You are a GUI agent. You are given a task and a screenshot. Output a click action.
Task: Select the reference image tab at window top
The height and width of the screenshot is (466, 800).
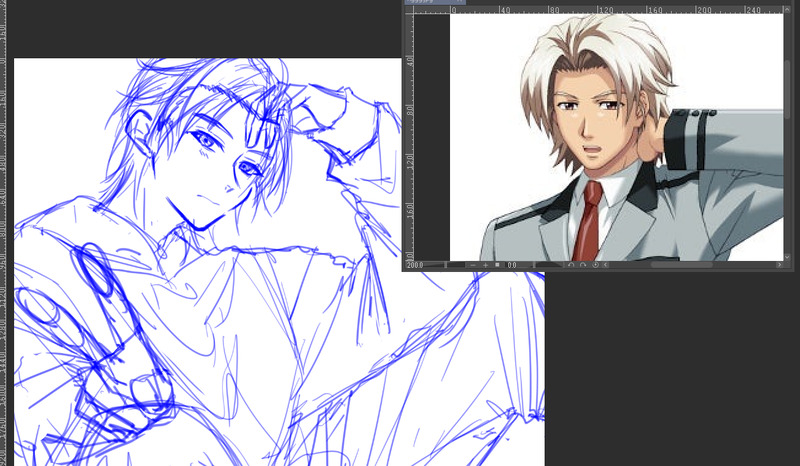point(434,2)
